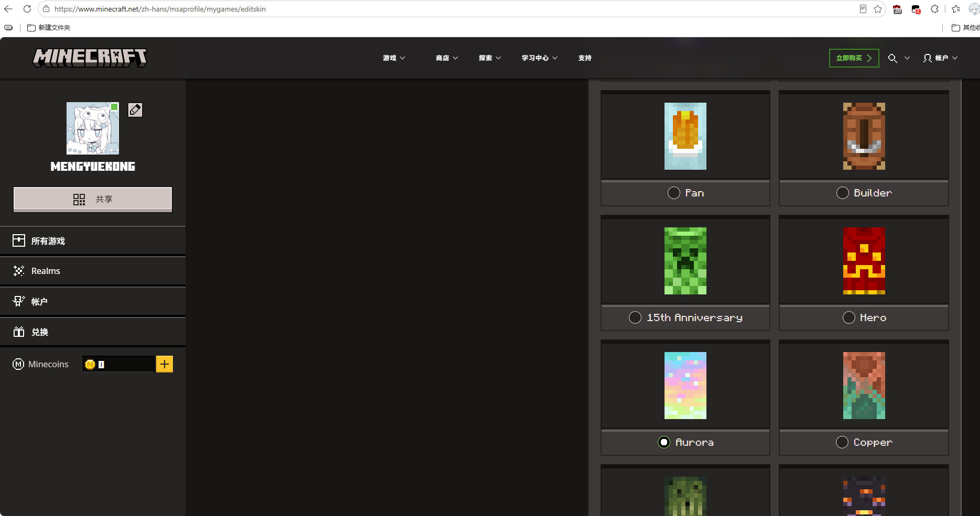
Task: Expand the 学习中心 navigation dropdown
Action: click(x=540, y=58)
